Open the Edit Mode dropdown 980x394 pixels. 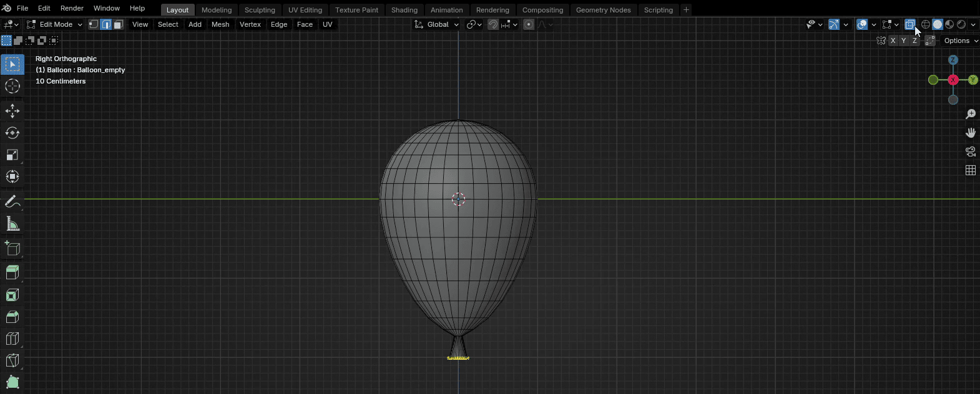pyautogui.click(x=55, y=24)
